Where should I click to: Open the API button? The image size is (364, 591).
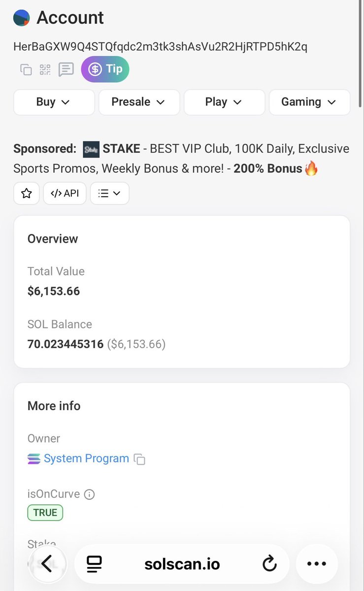tap(65, 194)
